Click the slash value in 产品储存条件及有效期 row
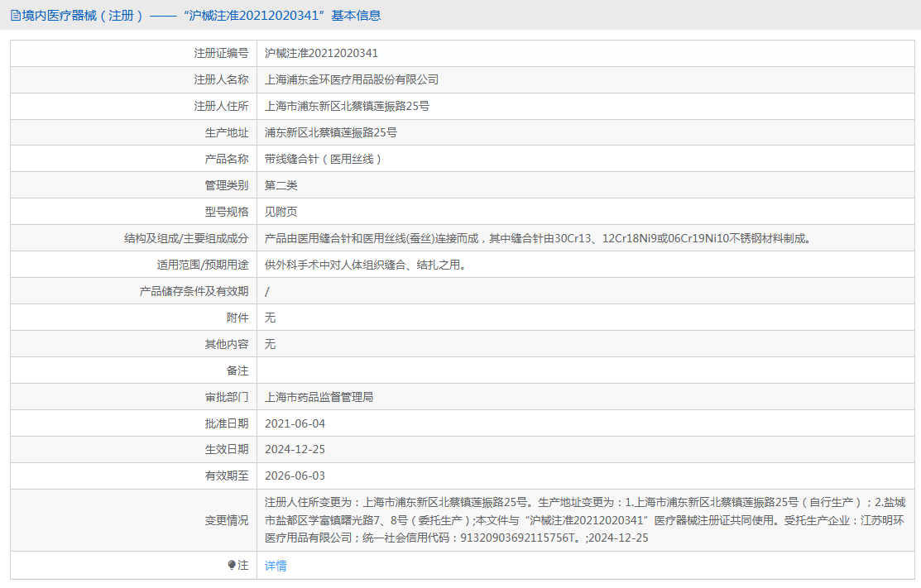Screen dimensions: 921x588 [267, 292]
